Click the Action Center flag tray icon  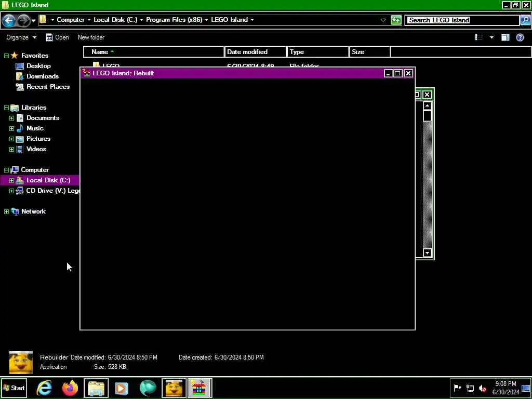tap(458, 388)
